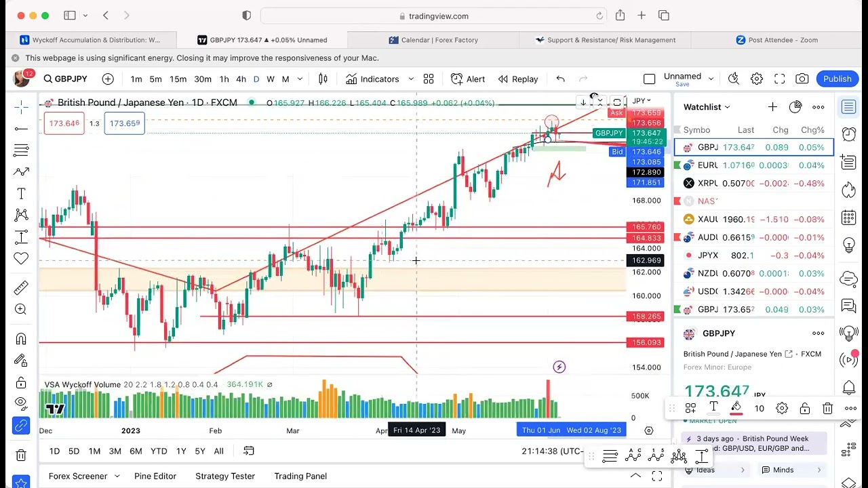868x488 pixels.
Task: Create an Alert from the toolbar
Action: coord(468,79)
